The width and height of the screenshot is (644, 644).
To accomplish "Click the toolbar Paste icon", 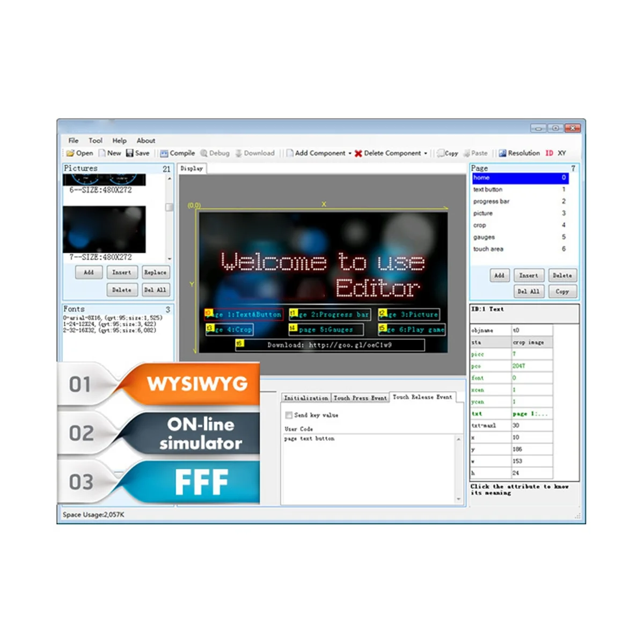I will (475, 153).
